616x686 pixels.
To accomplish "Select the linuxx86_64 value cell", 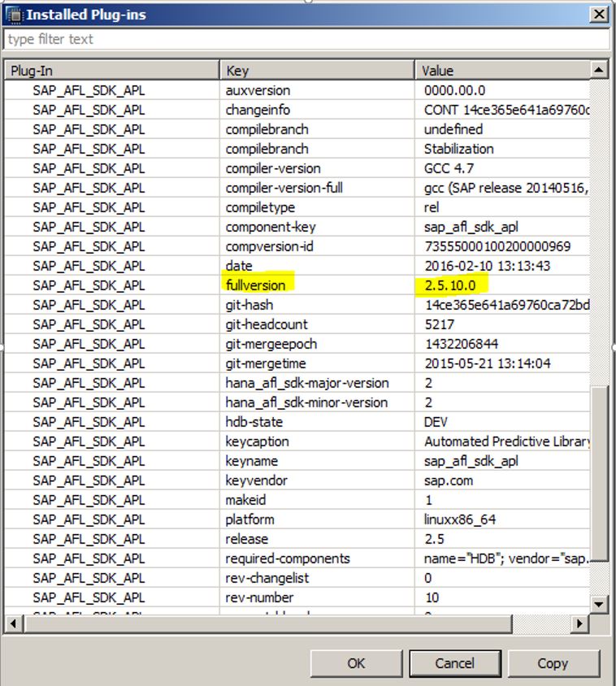I will pos(502,519).
